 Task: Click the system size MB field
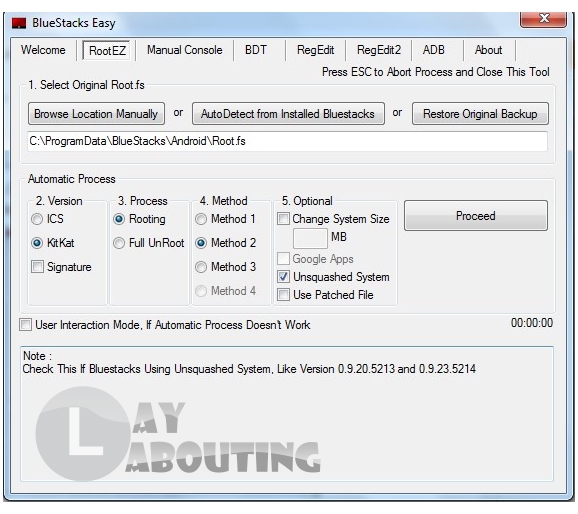click(x=310, y=238)
